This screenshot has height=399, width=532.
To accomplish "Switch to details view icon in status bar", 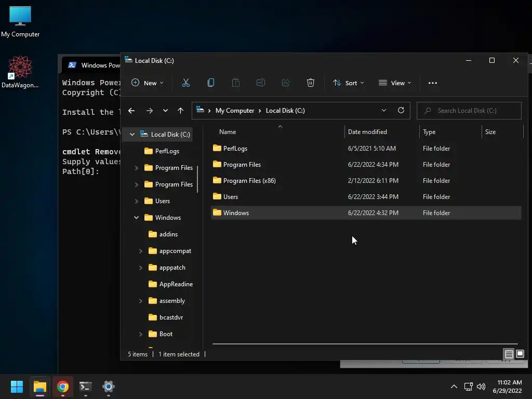I will click(509, 354).
